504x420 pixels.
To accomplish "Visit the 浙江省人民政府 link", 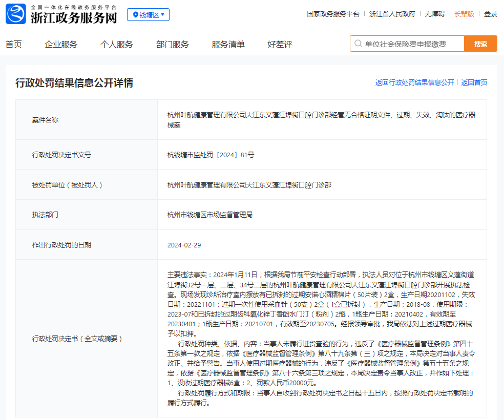I will [x=392, y=14].
